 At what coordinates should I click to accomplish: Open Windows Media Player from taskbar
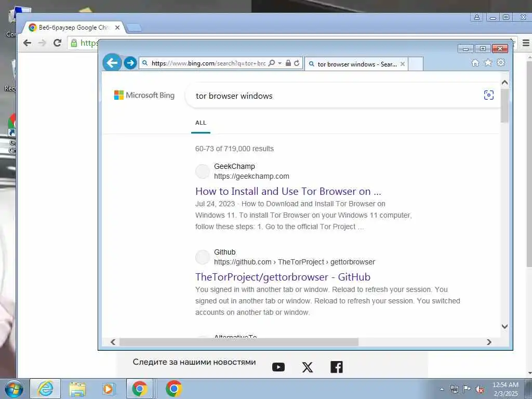coord(109,389)
